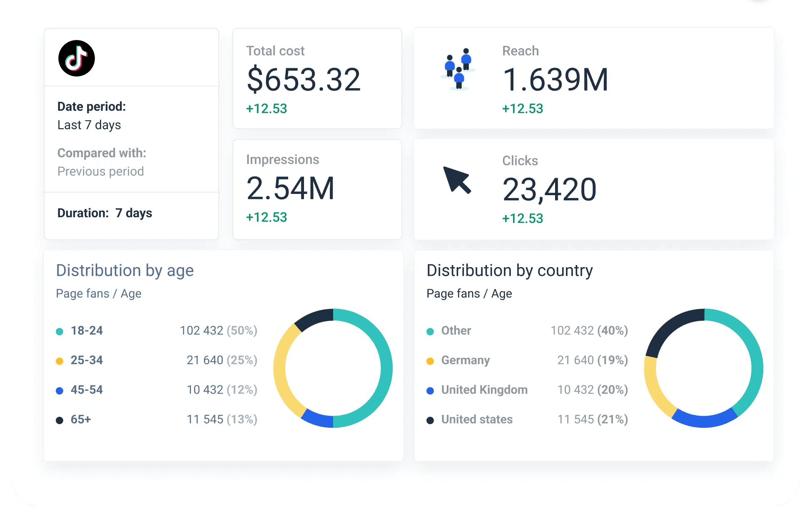Click the Clicks 23,420 value
The image size is (812, 521).
tap(549, 190)
